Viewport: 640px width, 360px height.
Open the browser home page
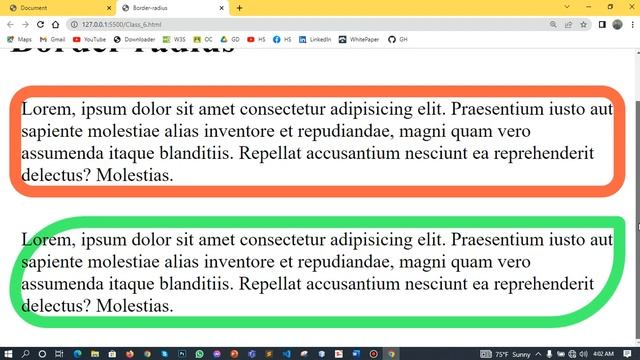pos(56,24)
